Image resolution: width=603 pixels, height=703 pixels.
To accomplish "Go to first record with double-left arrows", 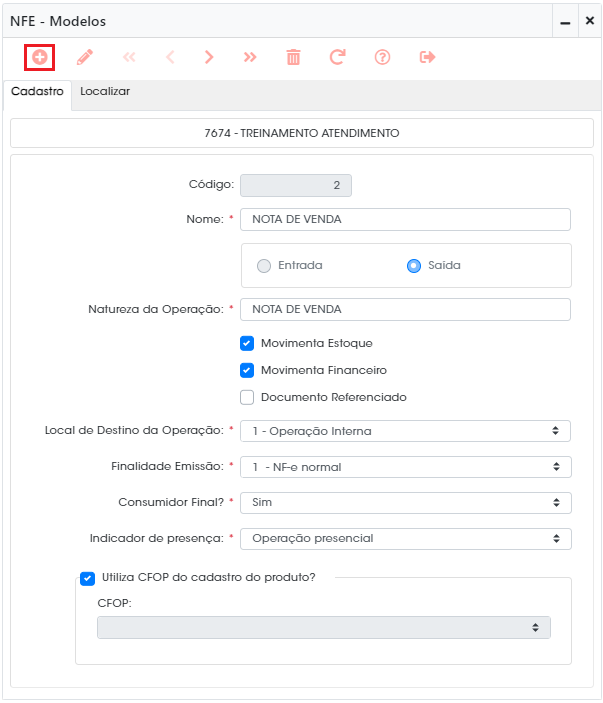I will click(x=129, y=57).
